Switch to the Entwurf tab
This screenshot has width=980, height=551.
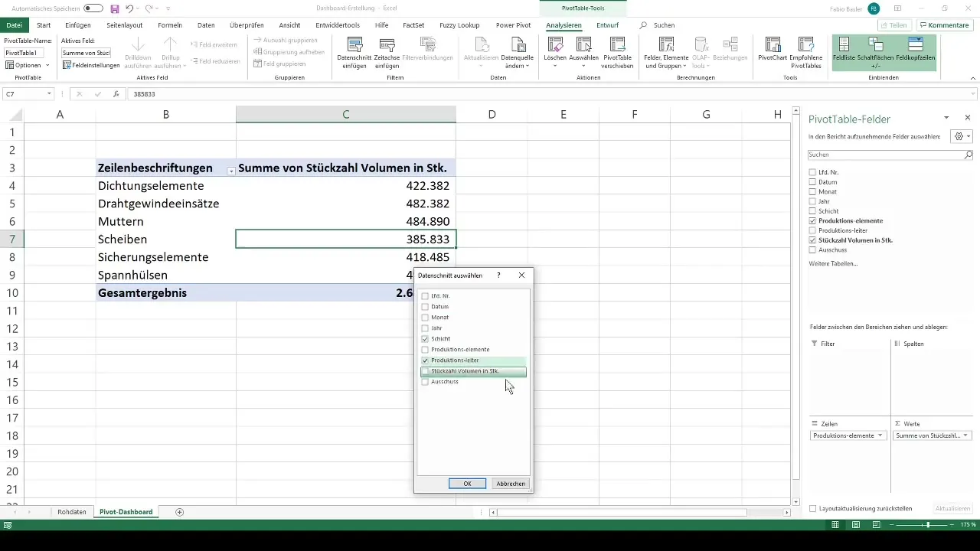click(608, 25)
